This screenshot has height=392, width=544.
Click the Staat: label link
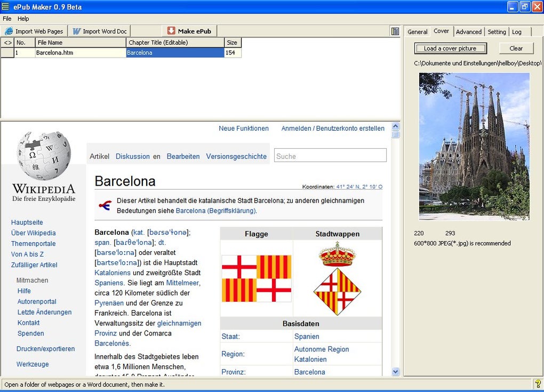[230, 336]
